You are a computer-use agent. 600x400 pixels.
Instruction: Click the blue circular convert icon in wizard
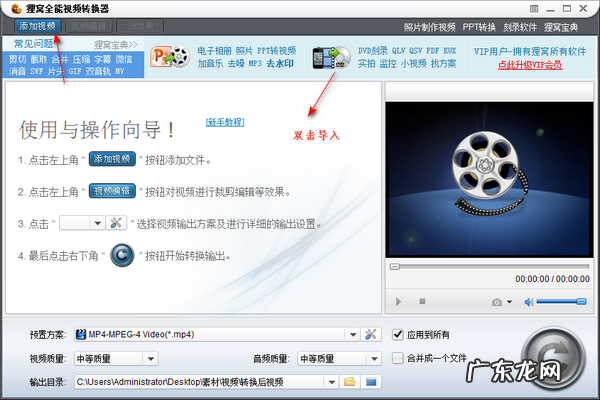[x=122, y=255]
